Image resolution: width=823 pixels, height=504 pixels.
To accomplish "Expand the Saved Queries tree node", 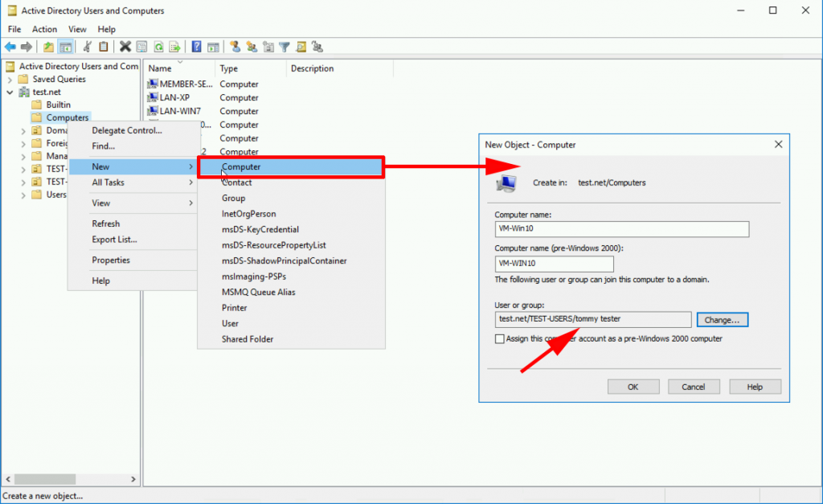I will (x=10, y=80).
